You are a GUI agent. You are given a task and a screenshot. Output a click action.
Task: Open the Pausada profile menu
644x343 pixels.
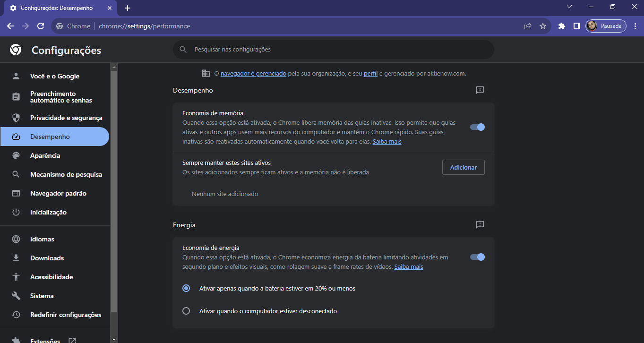click(606, 26)
